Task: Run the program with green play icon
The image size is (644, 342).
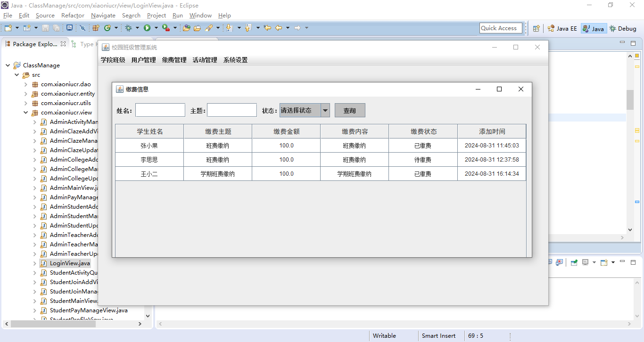Action: [x=147, y=28]
